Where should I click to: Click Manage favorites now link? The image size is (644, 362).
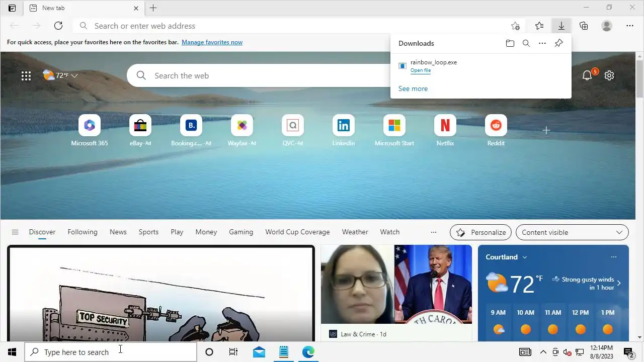(212, 42)
